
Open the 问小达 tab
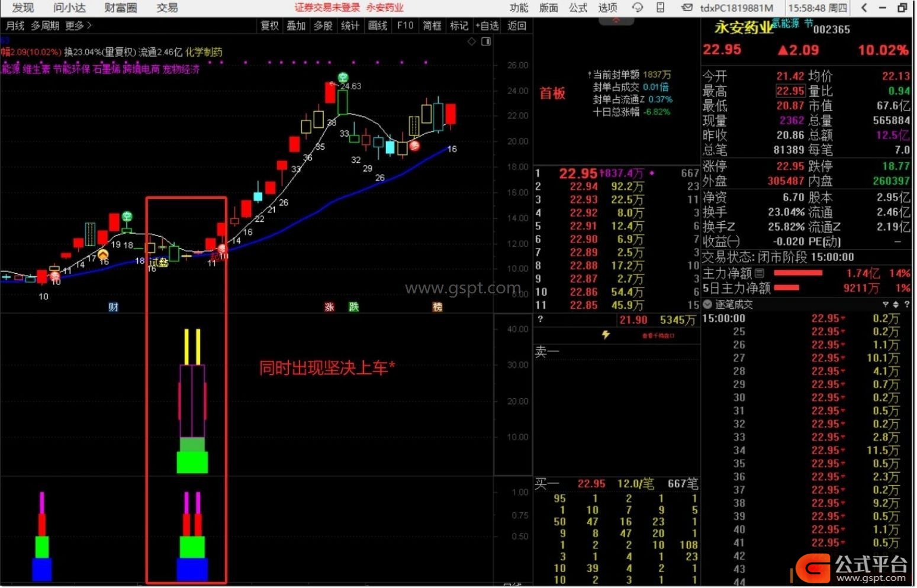coord(69,8)
